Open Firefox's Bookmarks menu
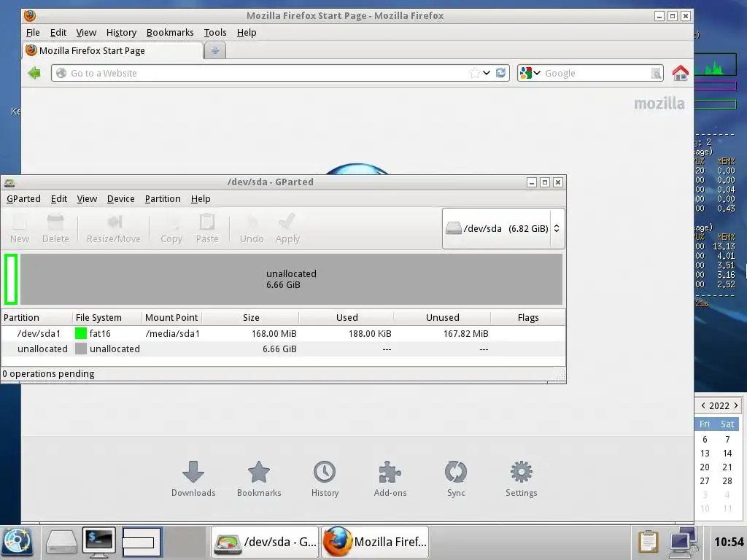This screenshot has height=560, width=747. tap(170, 32)
